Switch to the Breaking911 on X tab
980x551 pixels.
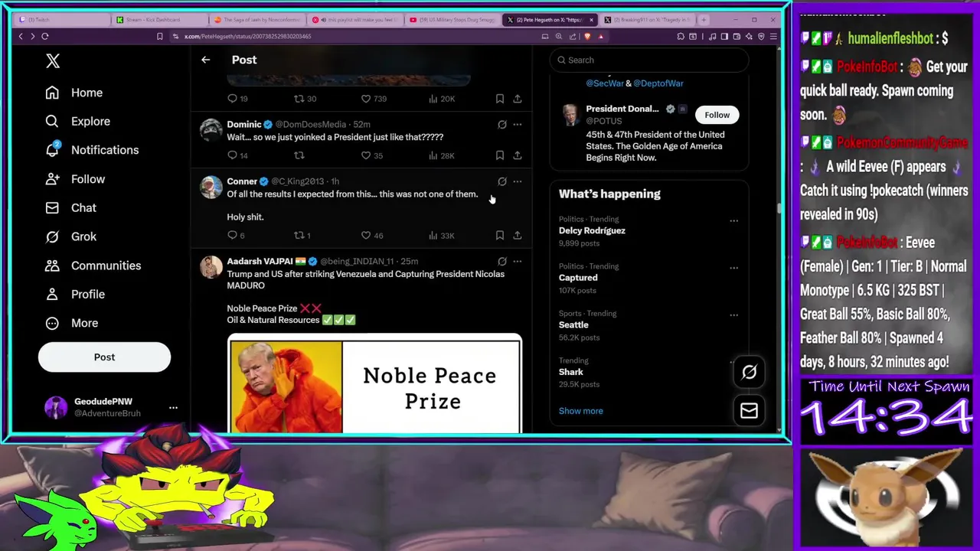coord(647,19)
